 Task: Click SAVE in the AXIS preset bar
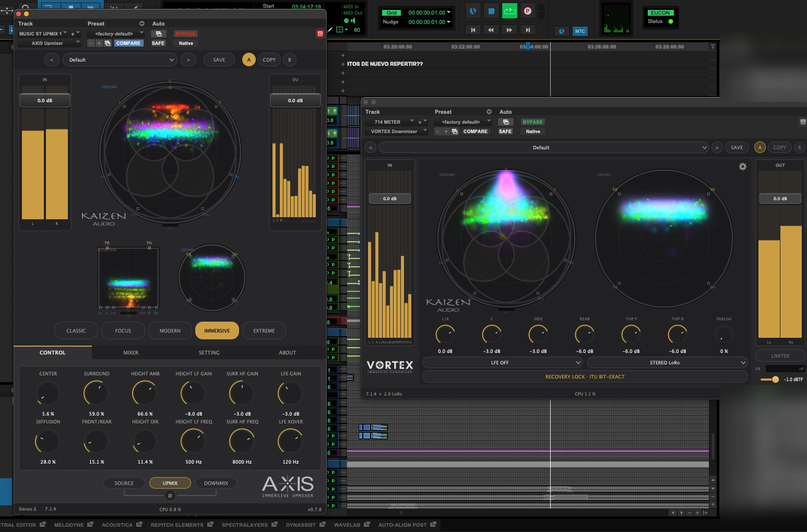(x=219, y=60)
